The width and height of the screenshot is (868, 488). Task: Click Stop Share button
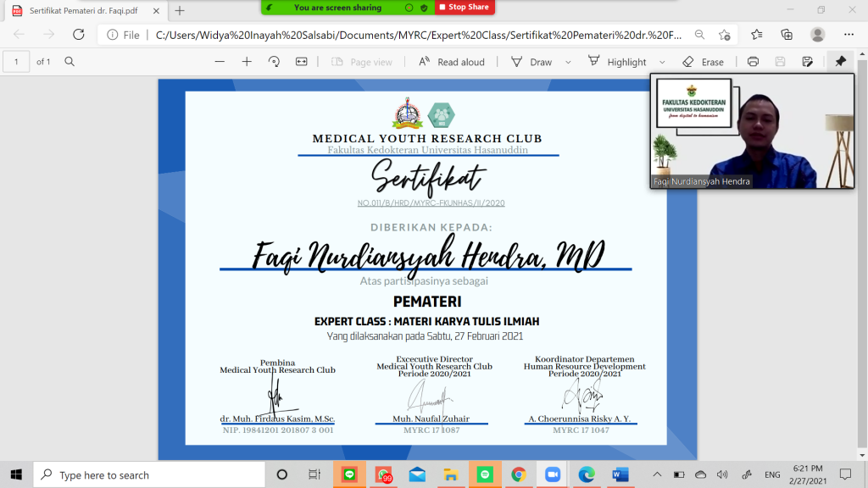coord(465,7)
